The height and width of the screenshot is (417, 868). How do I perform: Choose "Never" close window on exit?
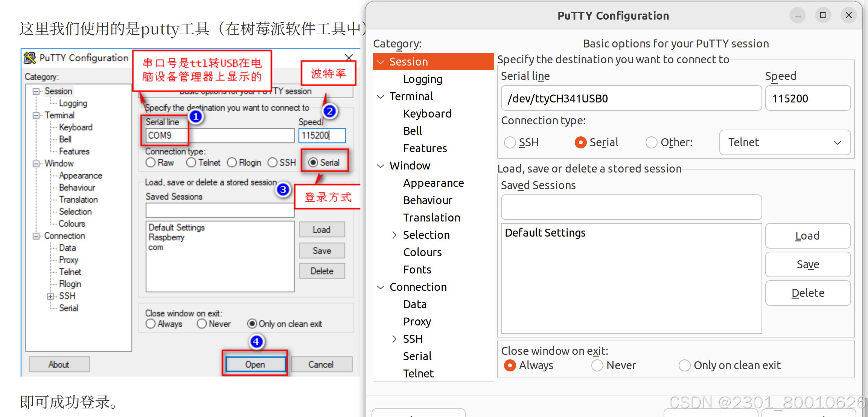tap(597, 365)
